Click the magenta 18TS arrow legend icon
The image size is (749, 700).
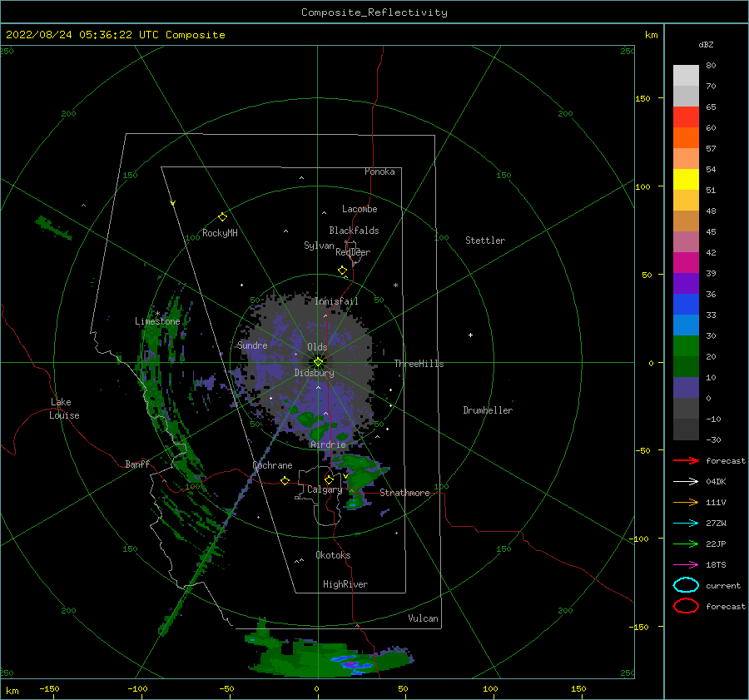(686, 565)
